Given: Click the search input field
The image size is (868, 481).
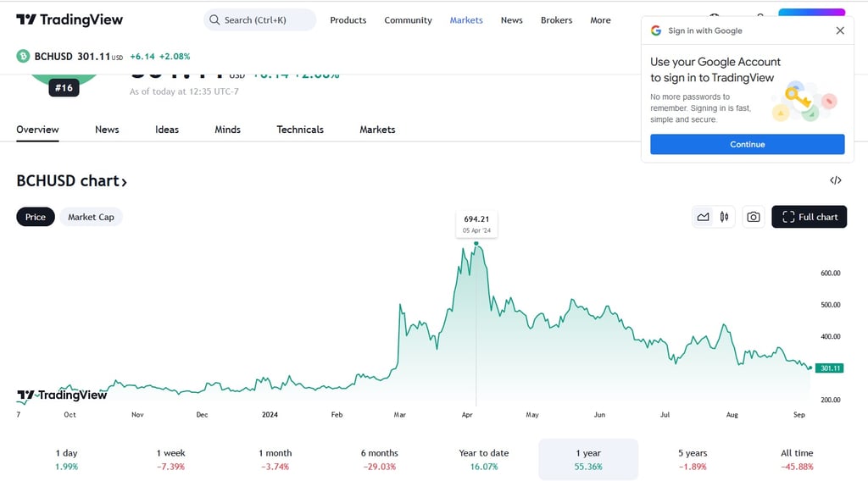Looking at the screenshot, I should pyautogui.click(x=259, y=20).
